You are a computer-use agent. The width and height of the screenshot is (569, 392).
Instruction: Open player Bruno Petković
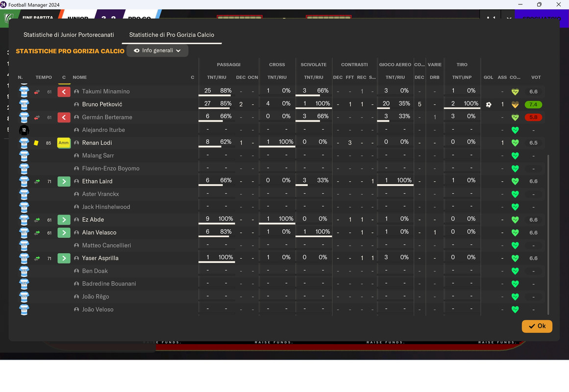(x=102, y=104)
